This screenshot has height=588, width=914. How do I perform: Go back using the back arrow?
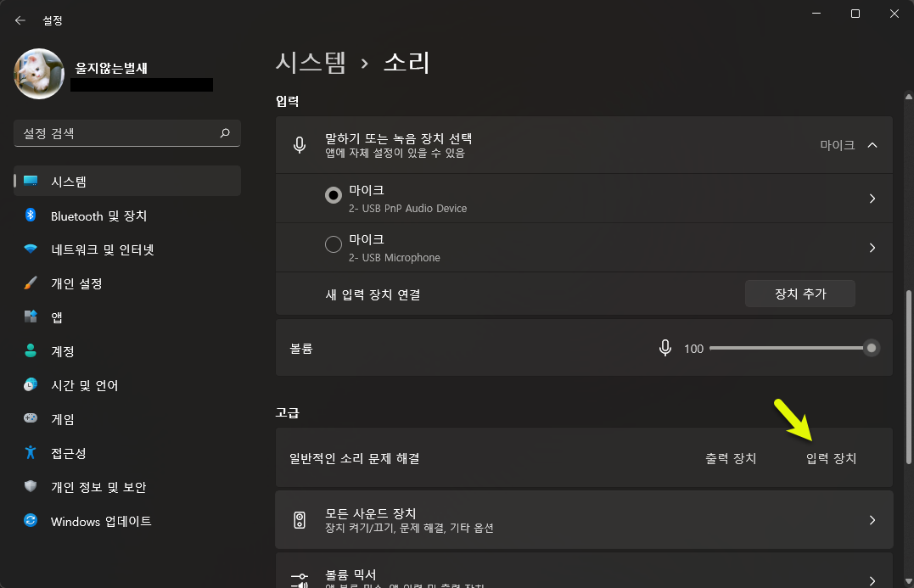click(20, 20)
